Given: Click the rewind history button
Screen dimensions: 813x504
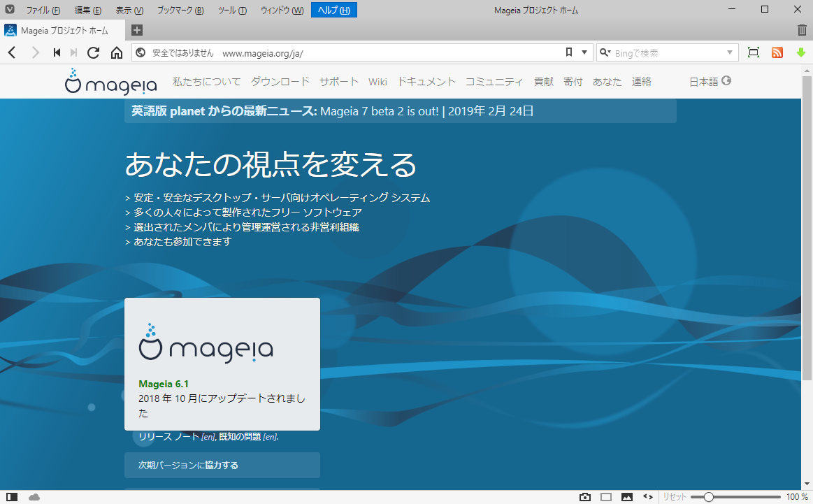Looking at the screenshot, I should (57, 52).
